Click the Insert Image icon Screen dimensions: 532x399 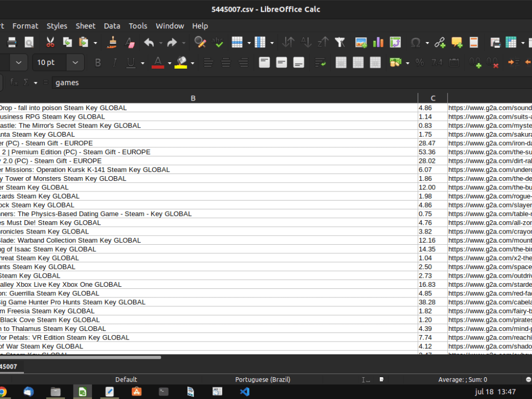click(361, 43)
